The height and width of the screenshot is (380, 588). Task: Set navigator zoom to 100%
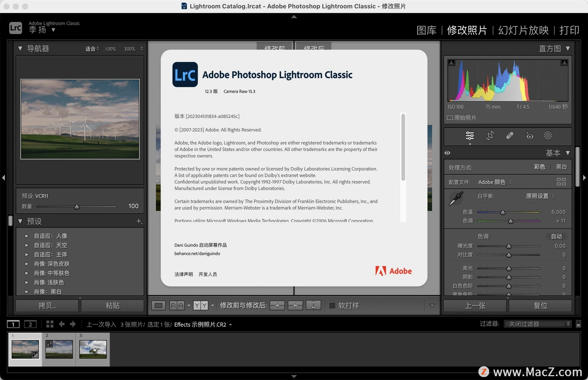(111, 49)
